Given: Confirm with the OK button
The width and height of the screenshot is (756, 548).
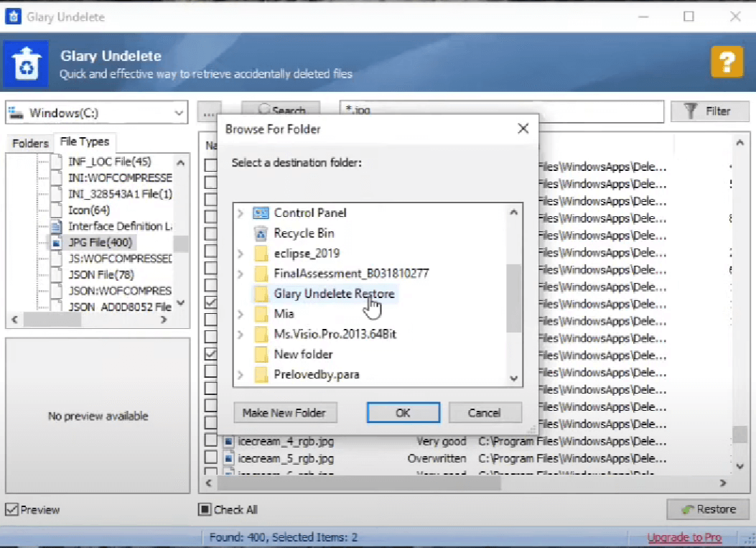Looking at the screenshot, I should point(403,413).
